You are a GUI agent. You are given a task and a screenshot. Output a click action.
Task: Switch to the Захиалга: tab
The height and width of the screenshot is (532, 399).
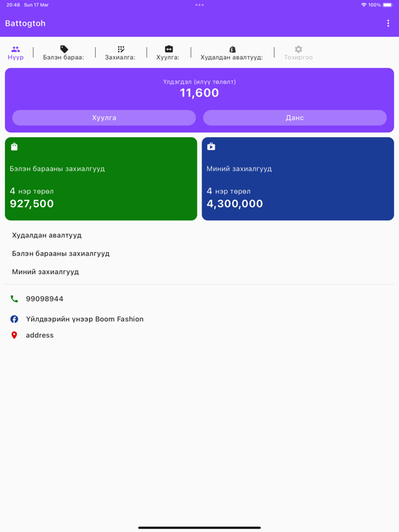tap(120, 57)
